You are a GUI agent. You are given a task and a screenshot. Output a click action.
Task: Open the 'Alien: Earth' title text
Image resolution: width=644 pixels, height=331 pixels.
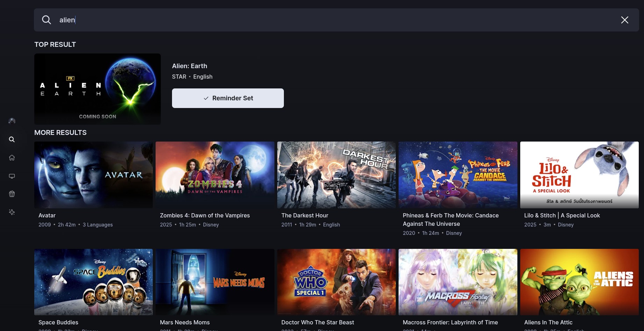[x=189, y=66]
